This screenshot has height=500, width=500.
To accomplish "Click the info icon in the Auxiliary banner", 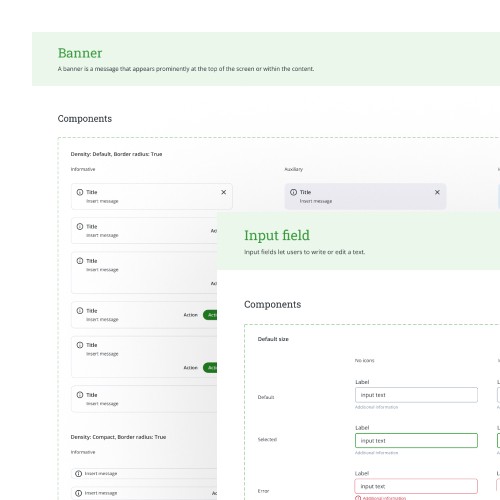I will (293, 192).
